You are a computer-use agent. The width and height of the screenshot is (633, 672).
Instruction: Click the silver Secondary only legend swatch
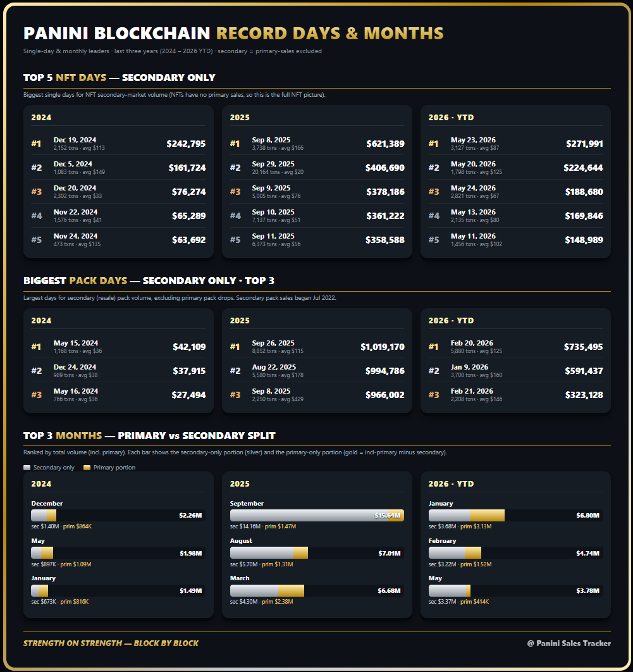[27, 468]
